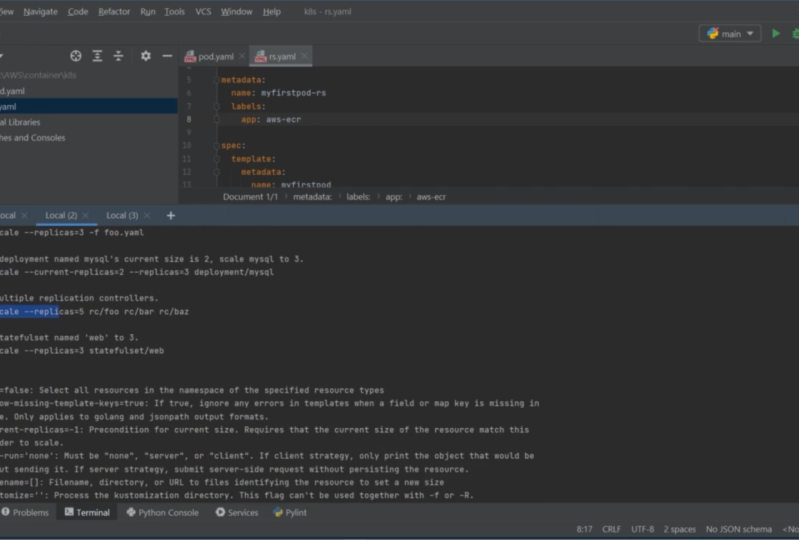
Task: Click the Expand All icon in project panel
Action: 97,56
